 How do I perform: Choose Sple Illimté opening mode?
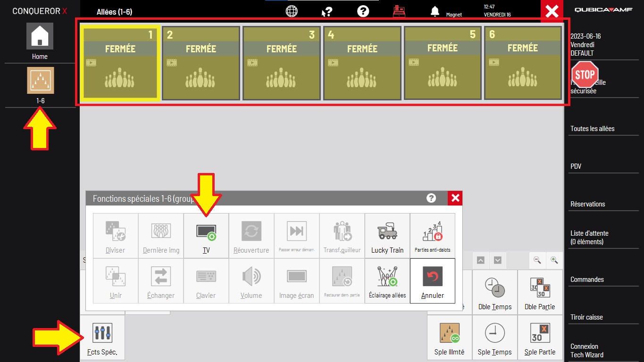450,337
